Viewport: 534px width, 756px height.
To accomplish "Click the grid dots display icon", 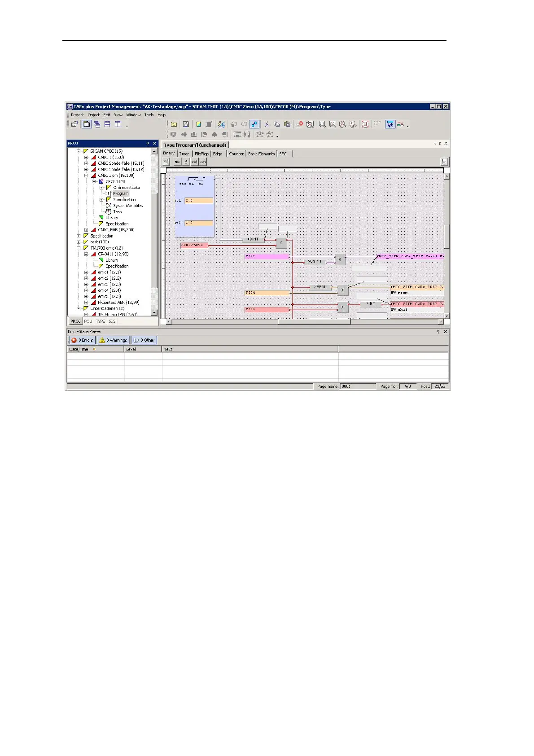I will tap(377, 123).
